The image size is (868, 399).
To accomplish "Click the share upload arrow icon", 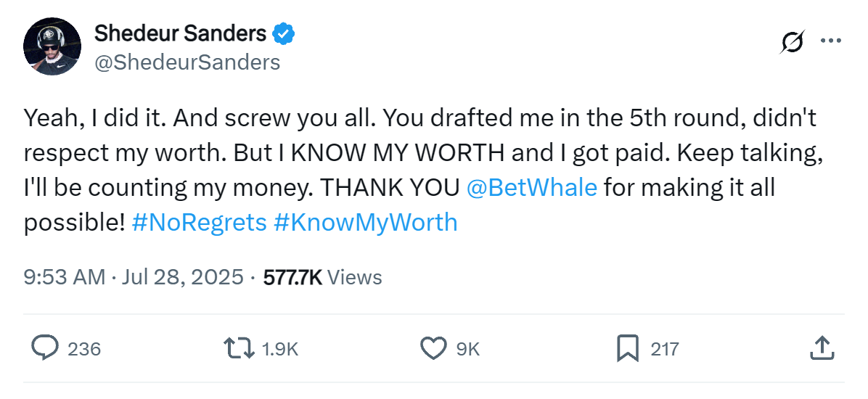I will pos(820,348).
